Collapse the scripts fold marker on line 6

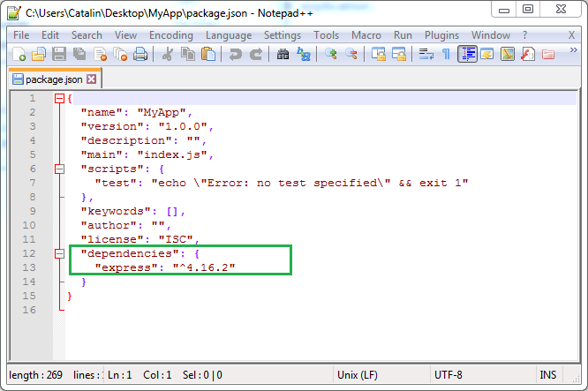pos(59,169)
